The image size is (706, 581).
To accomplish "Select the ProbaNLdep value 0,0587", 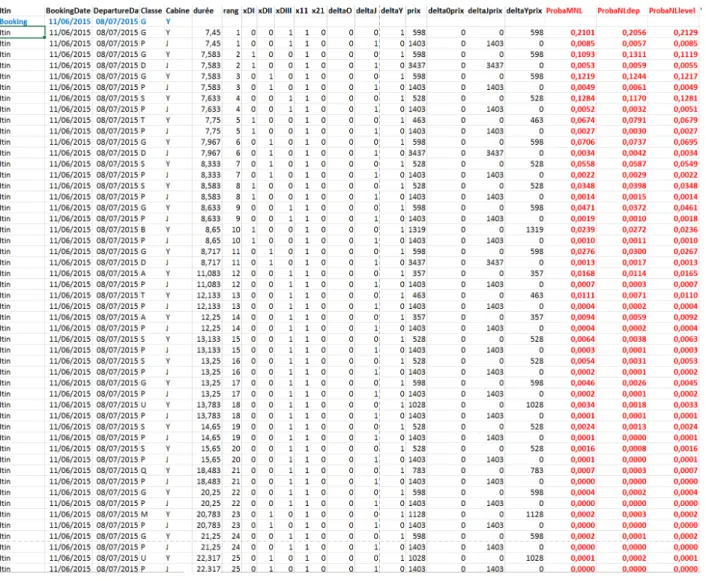I will pyautogui.click(x=634, y=163).
